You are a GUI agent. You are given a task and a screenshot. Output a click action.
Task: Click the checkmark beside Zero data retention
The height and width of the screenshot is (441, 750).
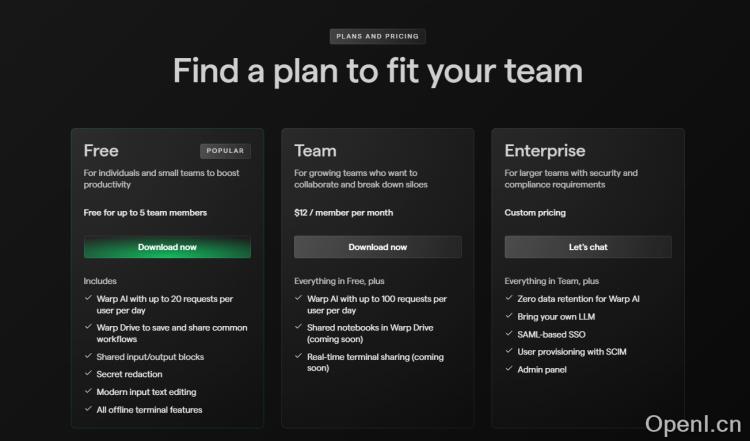coord(509,298)
